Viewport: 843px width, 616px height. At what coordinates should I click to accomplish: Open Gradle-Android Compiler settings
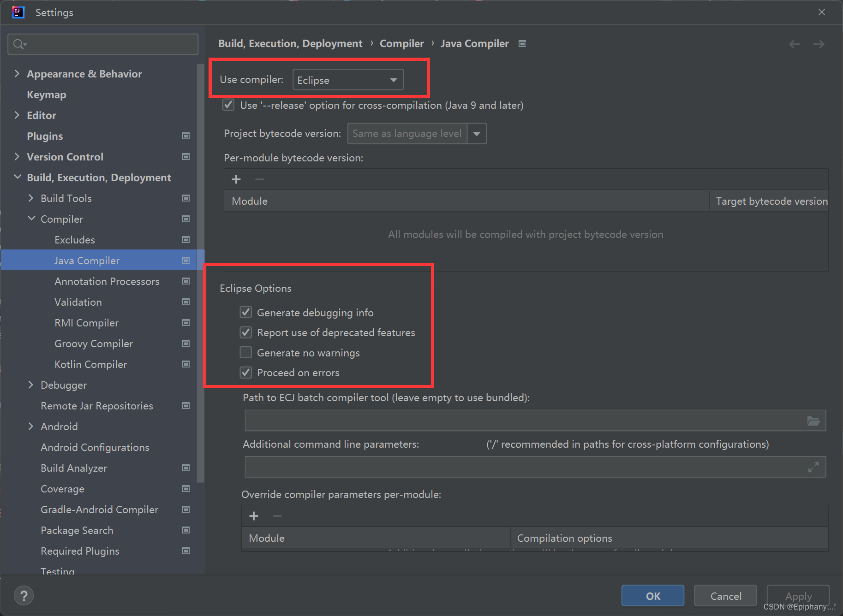pos(99,509)
